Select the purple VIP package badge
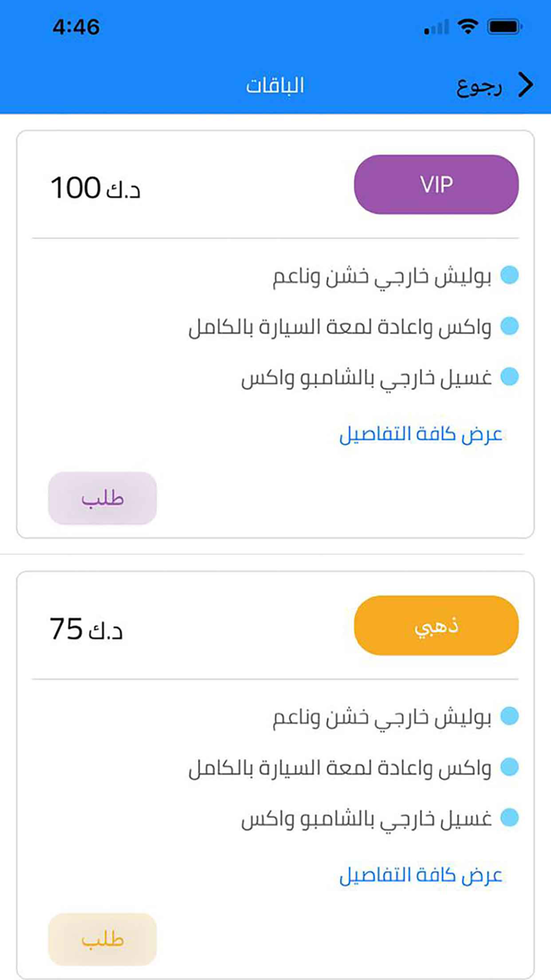This screenshot has width=551, height=980. click(x=435, y=184)
